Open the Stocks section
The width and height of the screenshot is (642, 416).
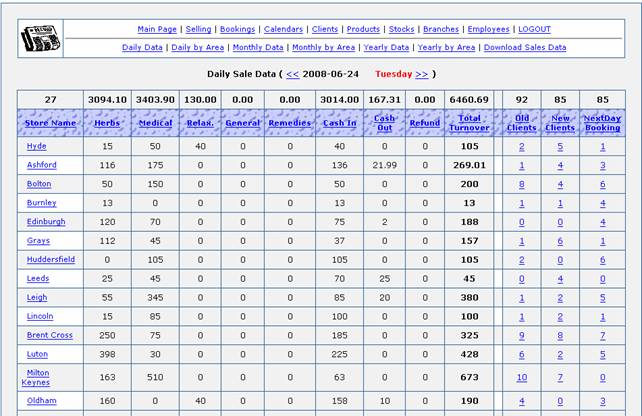tap(401, 30)
